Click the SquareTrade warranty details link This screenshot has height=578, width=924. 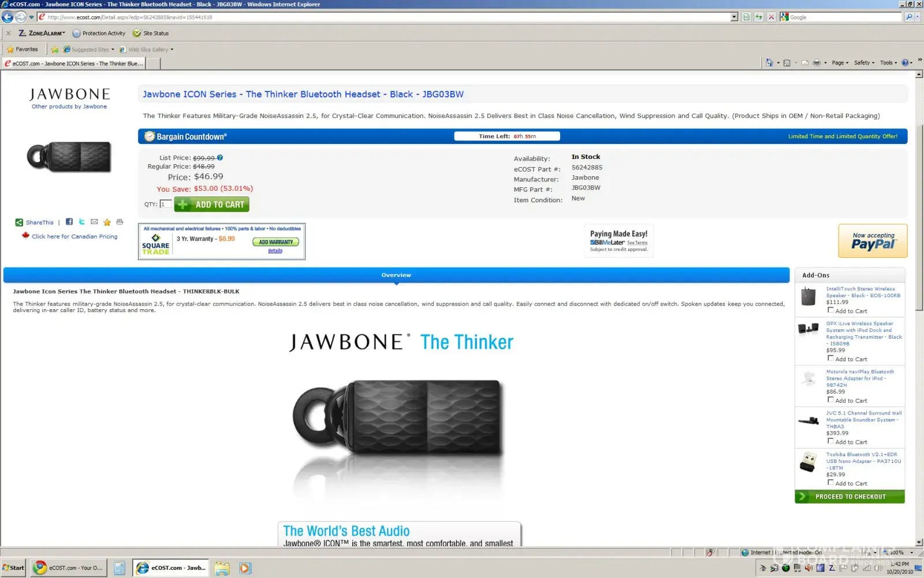(275, 251)
